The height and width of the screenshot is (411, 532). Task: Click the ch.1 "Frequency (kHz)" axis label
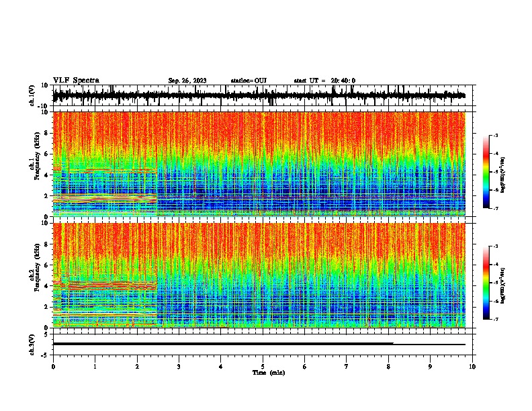click(37, 156)
